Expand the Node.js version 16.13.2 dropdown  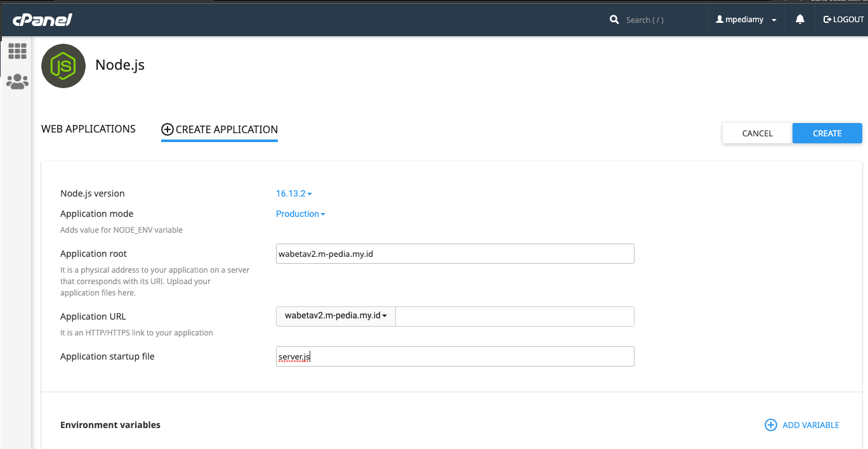tap(294, 193)
